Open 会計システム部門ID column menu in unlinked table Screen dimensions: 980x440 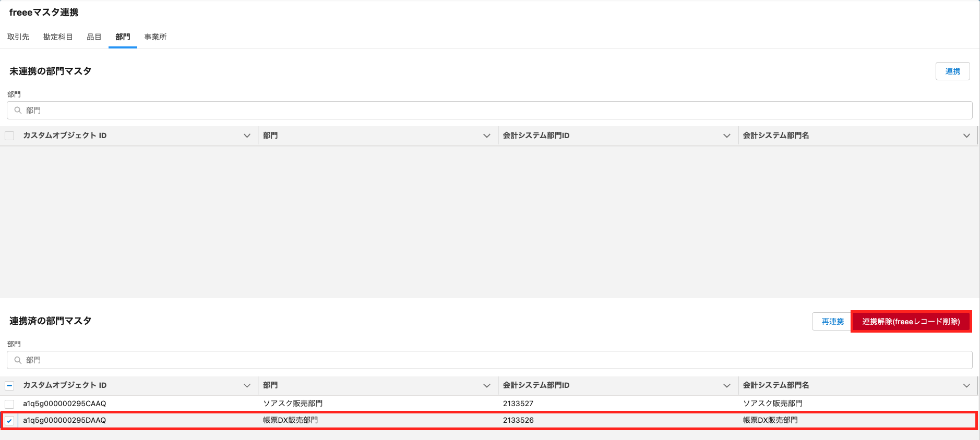point(726,136)
